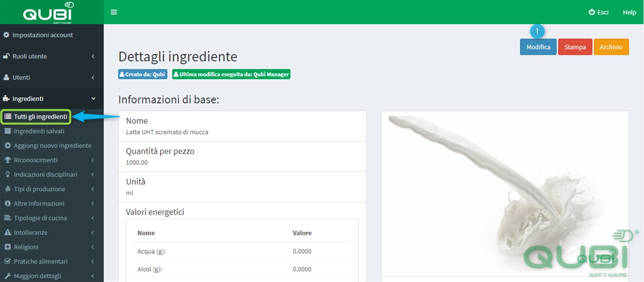Expand the Ruoli utente chevron
The height and width of the screenshot is (282, 644).
pyautogui.click(x=93, y=56)
